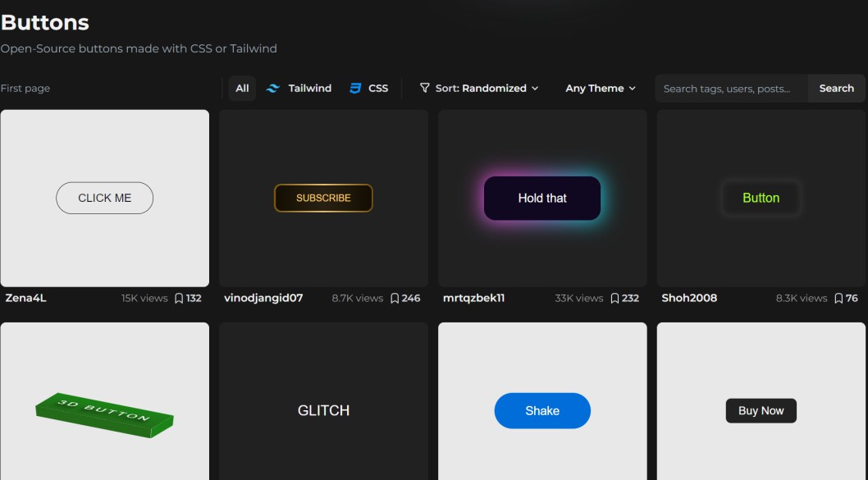The height and width of the screenshot is (480, 868).
Task: Click the 15K views text
Action: (x=144, y=299)
